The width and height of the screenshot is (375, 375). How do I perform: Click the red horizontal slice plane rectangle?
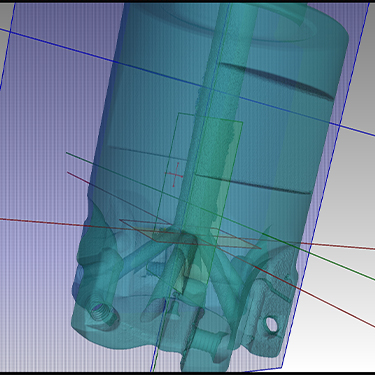[x=190, y=234]
